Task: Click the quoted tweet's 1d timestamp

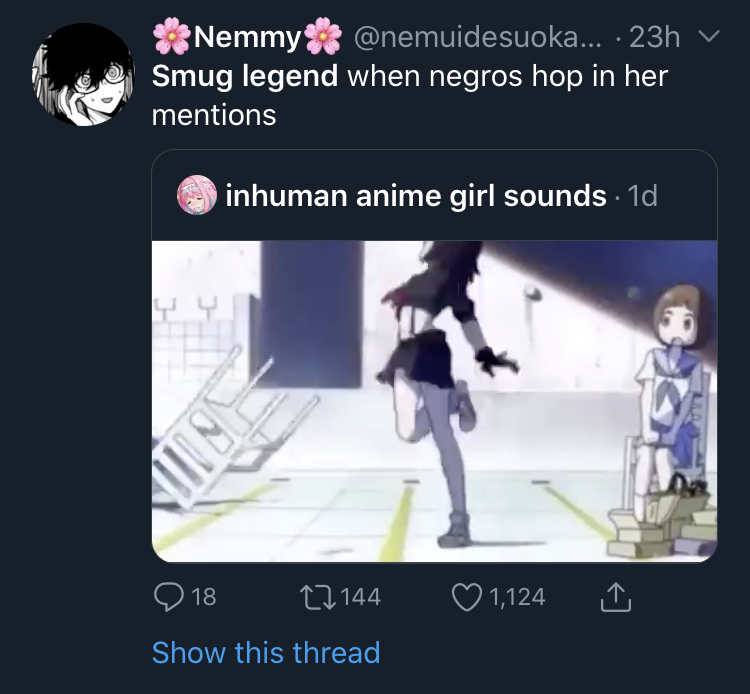Action: coord(642,196)
